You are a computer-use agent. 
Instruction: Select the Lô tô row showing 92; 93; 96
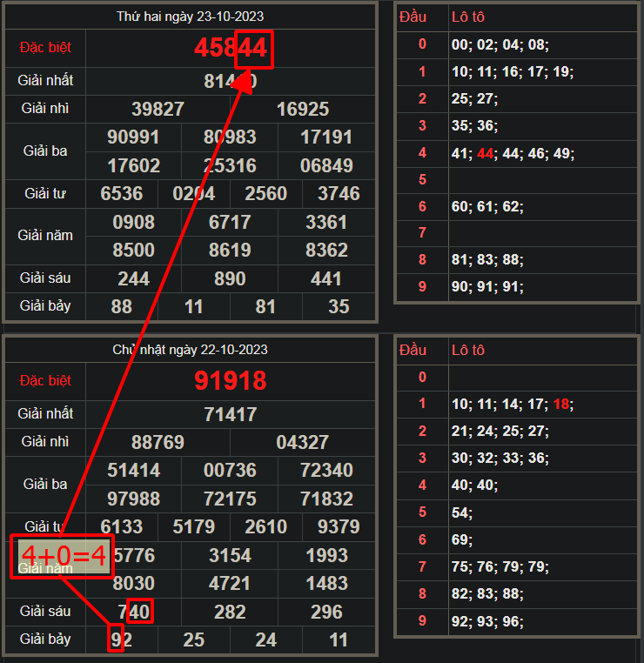point(487,621)
